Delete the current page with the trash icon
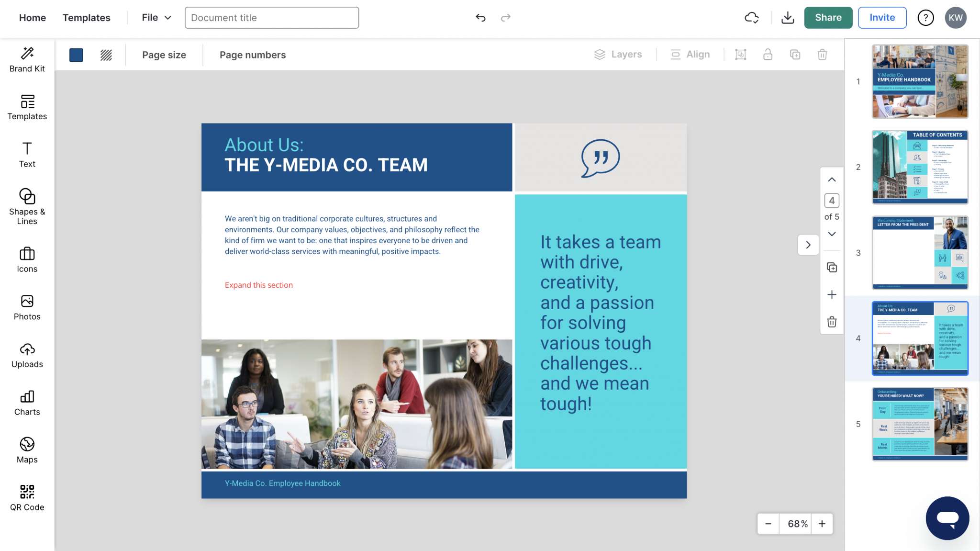 click(x=832, y=322)
